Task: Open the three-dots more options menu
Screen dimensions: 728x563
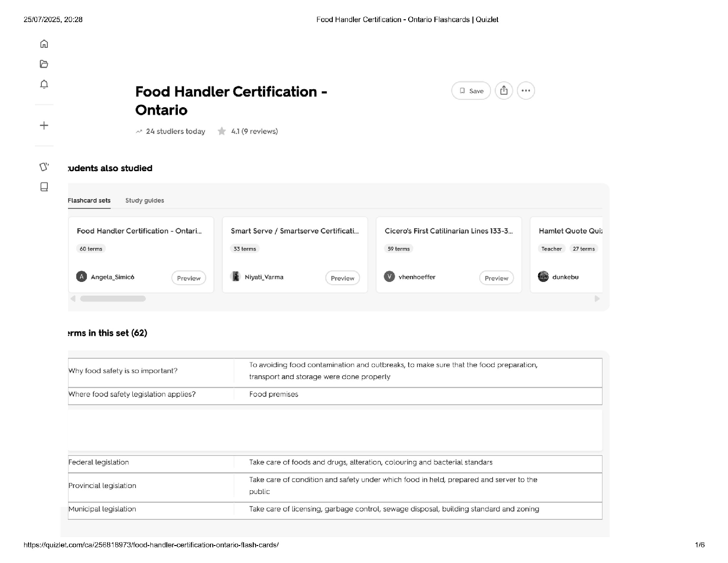Action: pyautogui.click(x=526, y=91)
